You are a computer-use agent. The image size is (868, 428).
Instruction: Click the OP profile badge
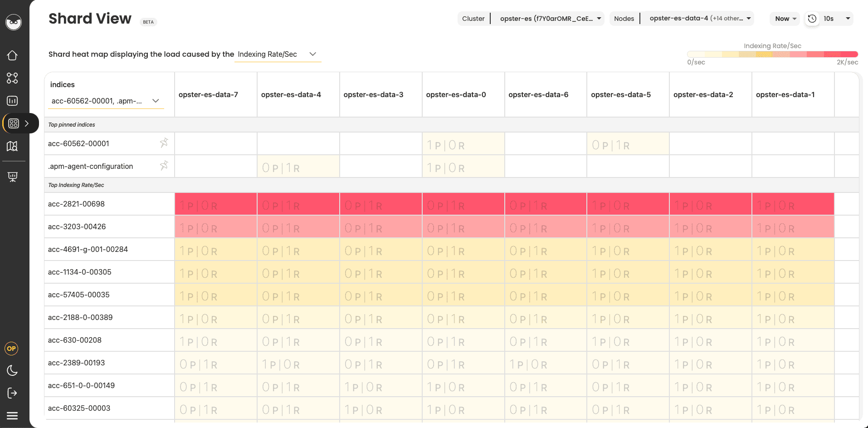[11, 349]
